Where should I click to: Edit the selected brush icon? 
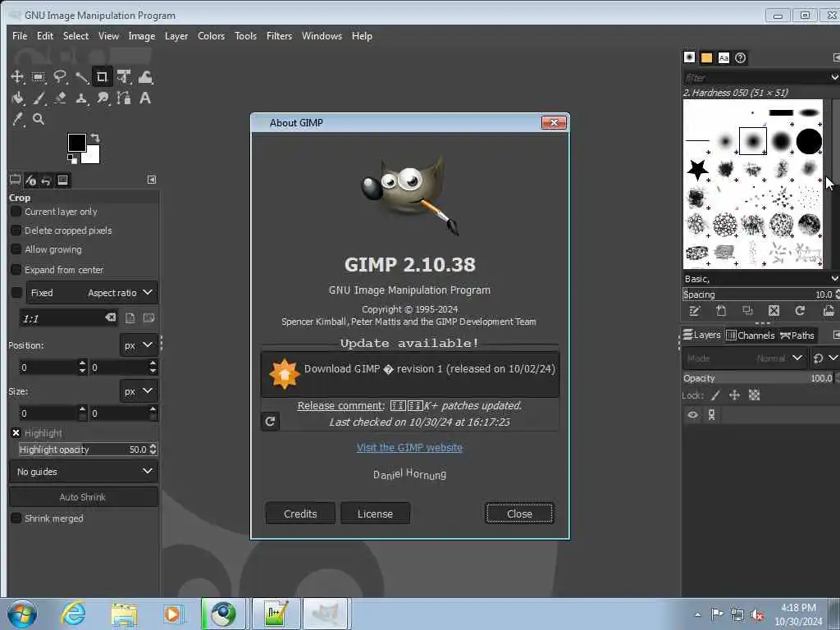pyautogui.click(x=694, y=311)
